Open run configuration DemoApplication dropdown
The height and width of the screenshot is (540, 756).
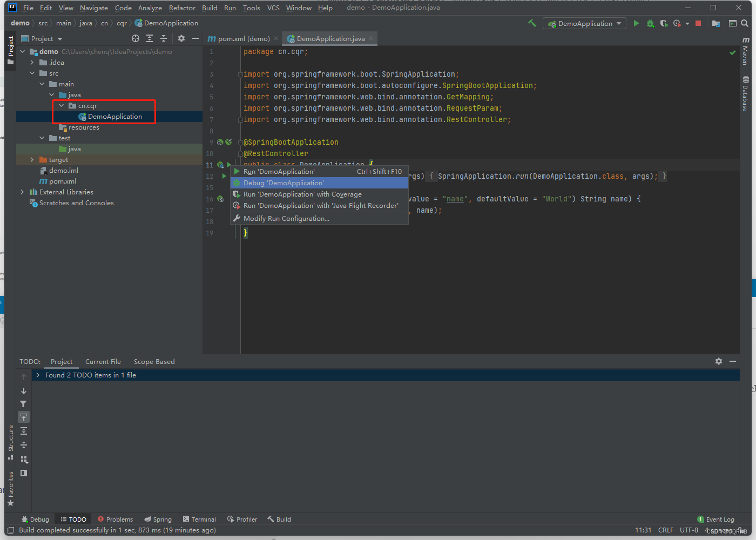584,23
